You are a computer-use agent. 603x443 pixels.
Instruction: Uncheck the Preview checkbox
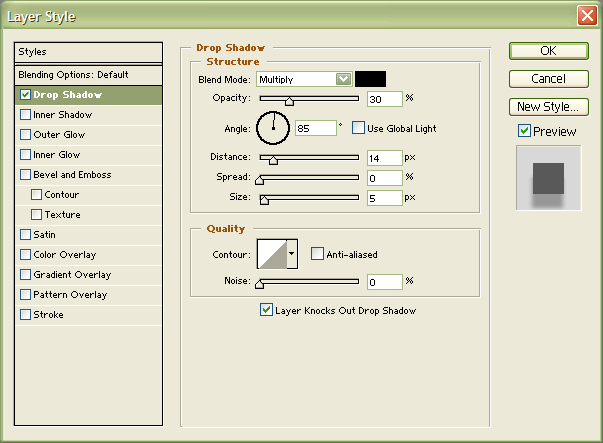tap(524, 131)
